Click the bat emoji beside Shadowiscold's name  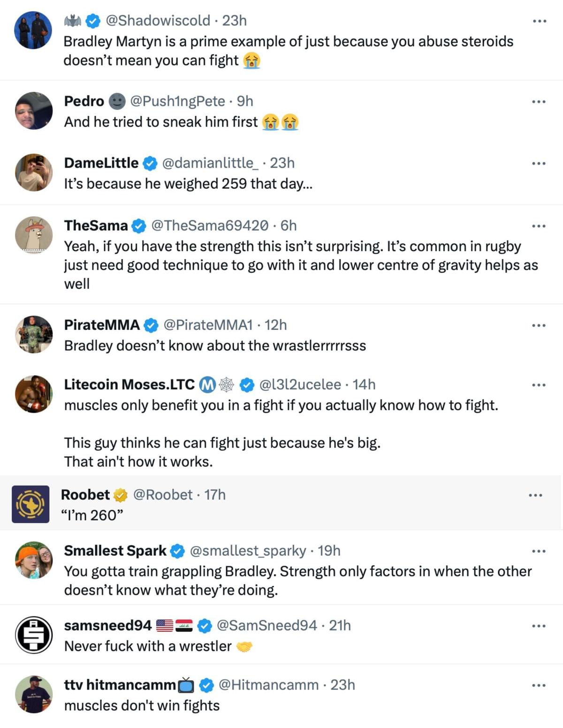(73, 21)
